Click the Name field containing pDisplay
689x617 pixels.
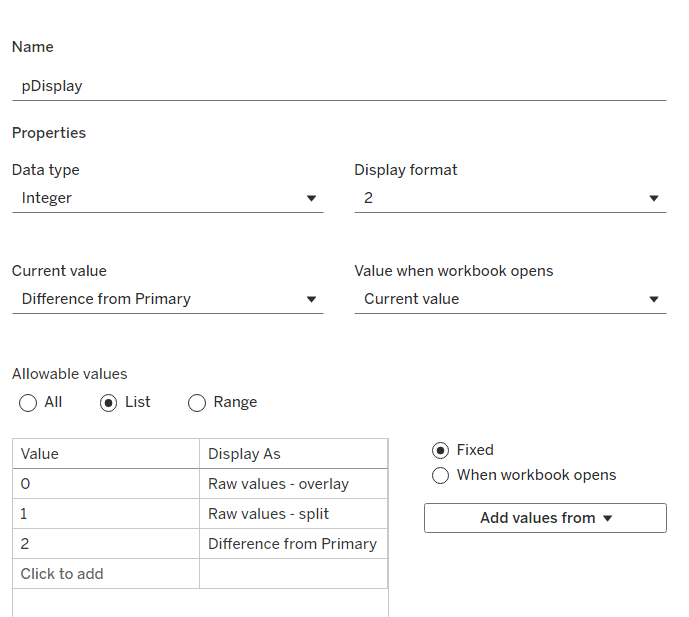(x=338, y=86)
